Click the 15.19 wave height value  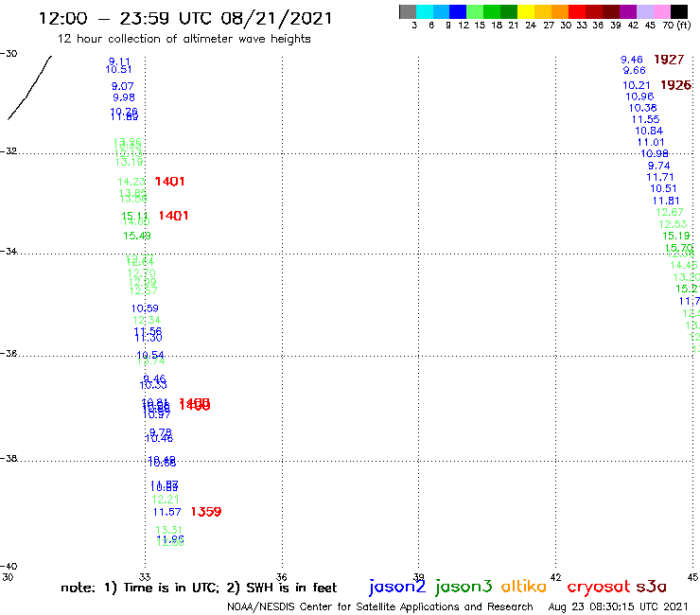click(676, 236)
